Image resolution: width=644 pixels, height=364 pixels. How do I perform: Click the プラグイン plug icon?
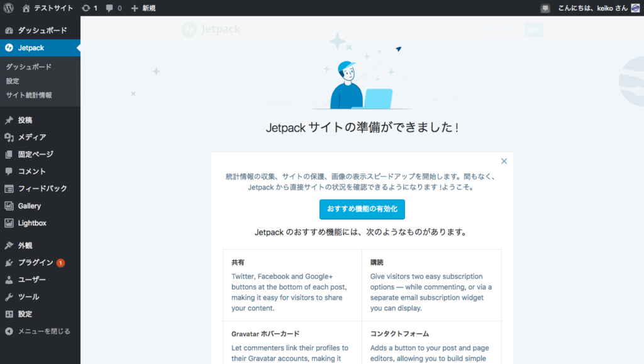click(9, 263)
